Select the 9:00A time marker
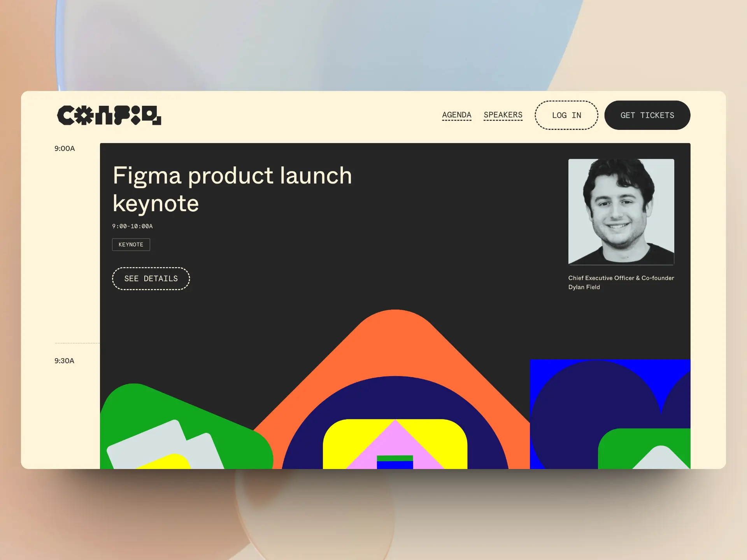747x560 pixels. [x=65, y=149]
